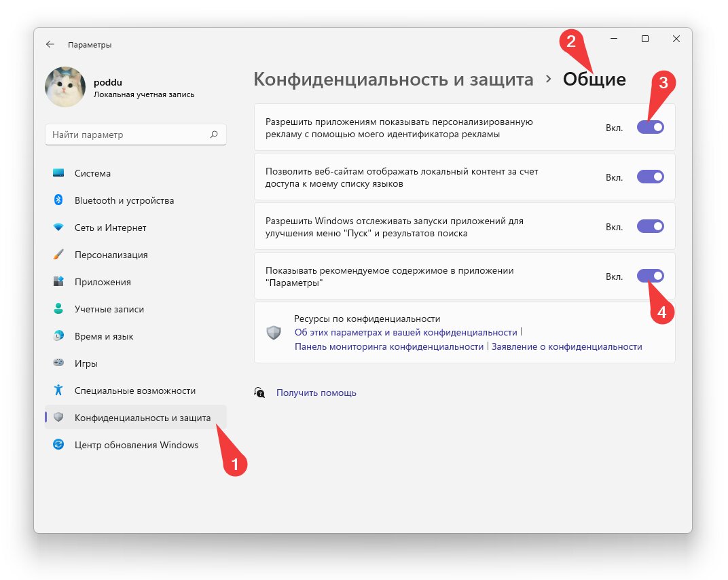Open Панель мониторинга конфиденциальности link
This screenshot has height=580, width=728.
pyautogui.click(x=389, y=346)
